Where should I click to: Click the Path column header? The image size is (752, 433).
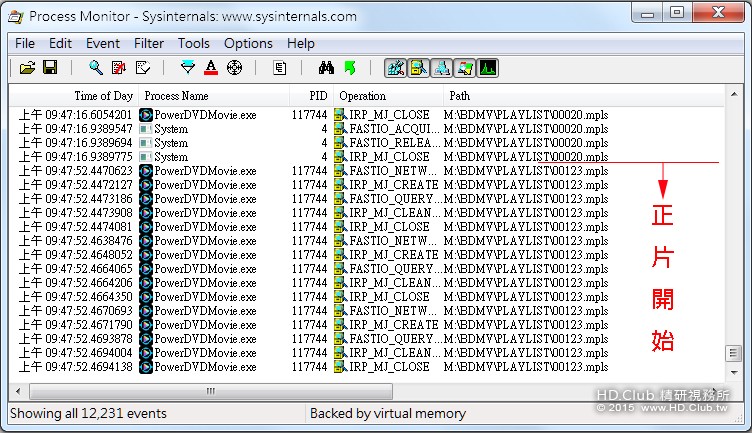point(584,96)
